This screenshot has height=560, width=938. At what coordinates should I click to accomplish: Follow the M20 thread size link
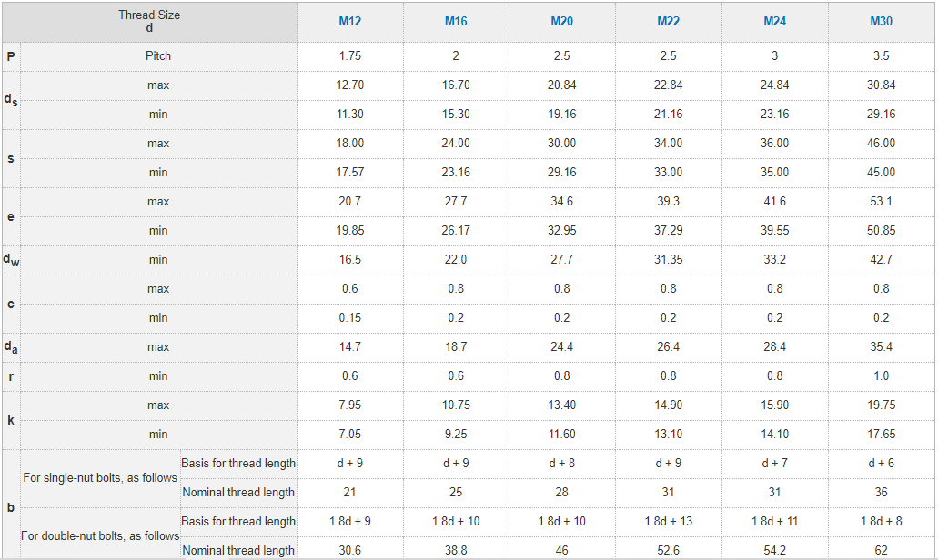tap(562, 21)
